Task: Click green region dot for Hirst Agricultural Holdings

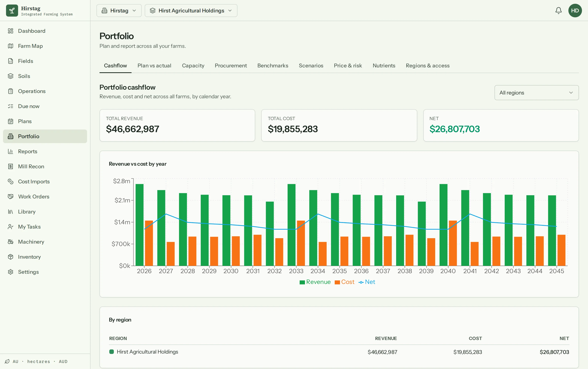Action: (111, 352)
